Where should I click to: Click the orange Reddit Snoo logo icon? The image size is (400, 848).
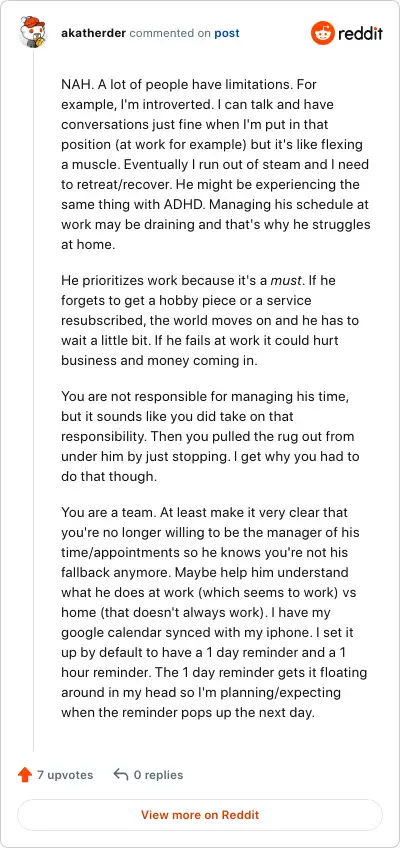(323, 34)
